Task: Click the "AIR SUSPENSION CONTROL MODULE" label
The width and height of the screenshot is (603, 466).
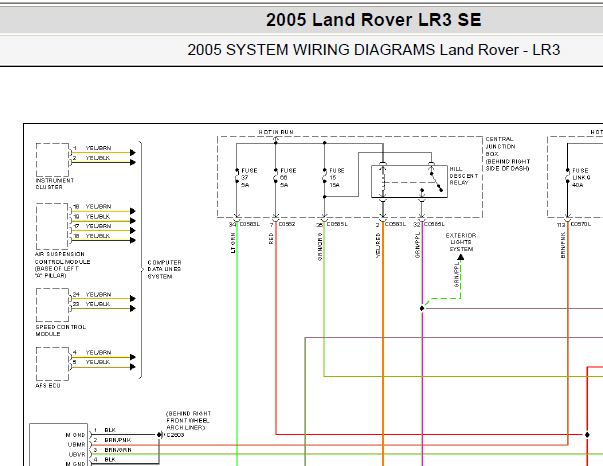Action: click(63, 265)
